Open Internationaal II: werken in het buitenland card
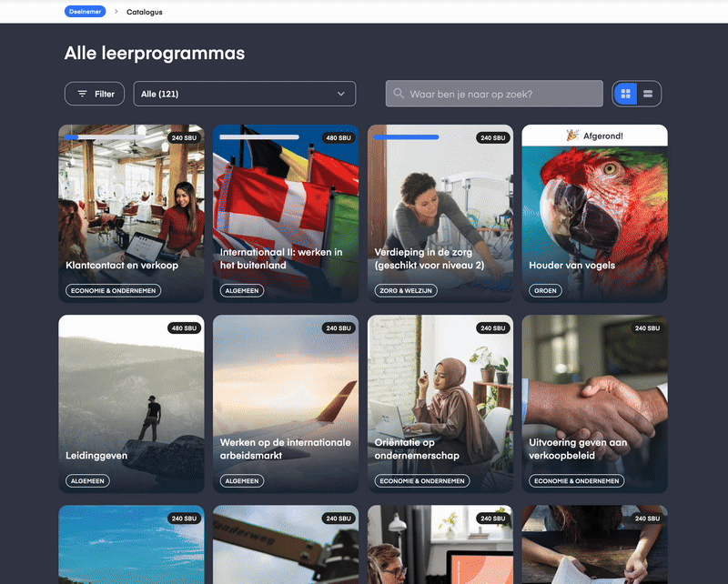 (x=286, y=214)
